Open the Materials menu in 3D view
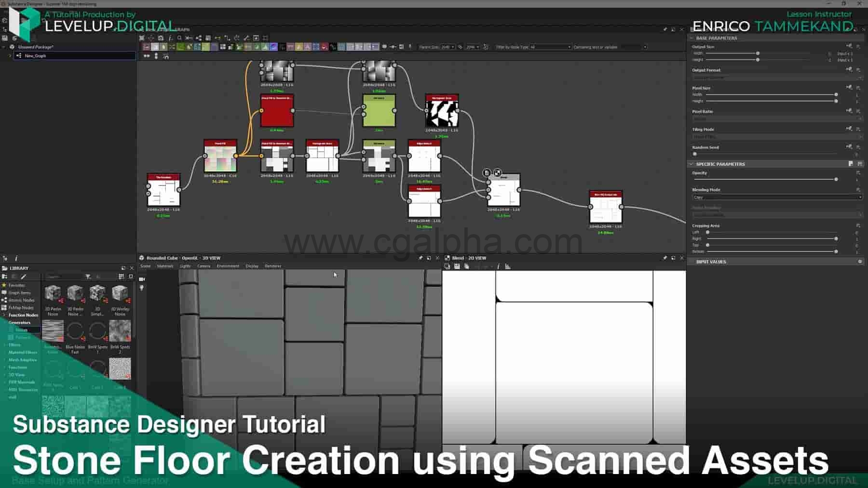Viewport: 868px width, 488px height. pos(165,266)
